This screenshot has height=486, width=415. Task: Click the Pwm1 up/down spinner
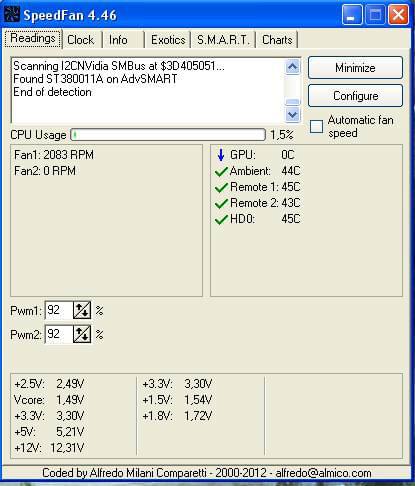coord(82,310)
